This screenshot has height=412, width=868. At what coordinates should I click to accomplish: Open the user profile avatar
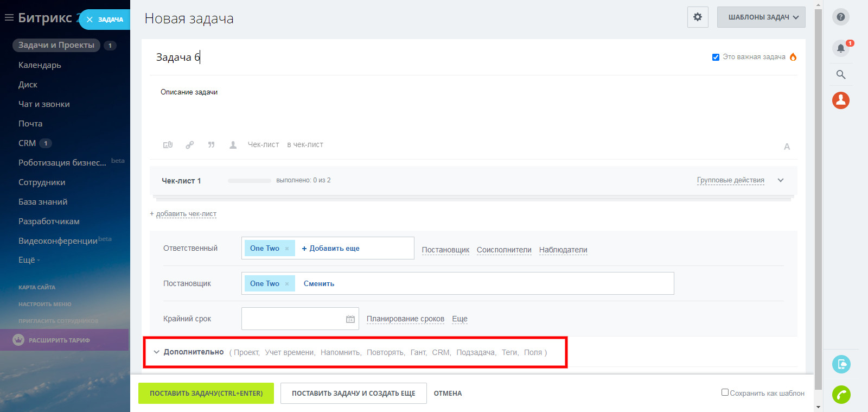coord(841,100)
